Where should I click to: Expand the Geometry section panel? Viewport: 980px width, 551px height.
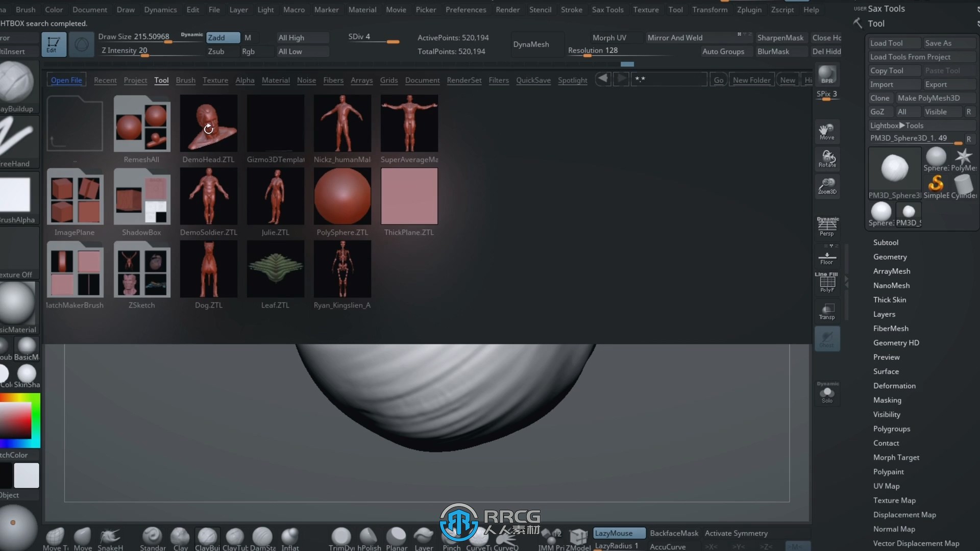(x=890, y=256)
